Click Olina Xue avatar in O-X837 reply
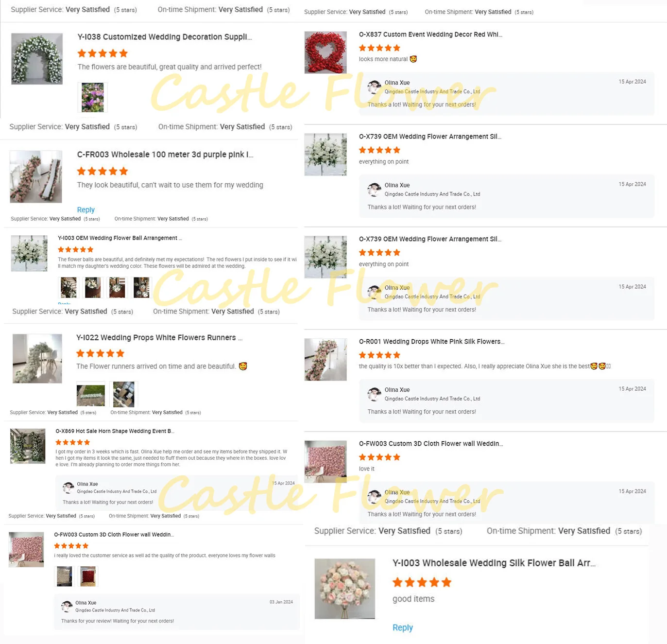The width and height of the screenshot is (667, 644). pyautogui.click(x=374, y=87)
